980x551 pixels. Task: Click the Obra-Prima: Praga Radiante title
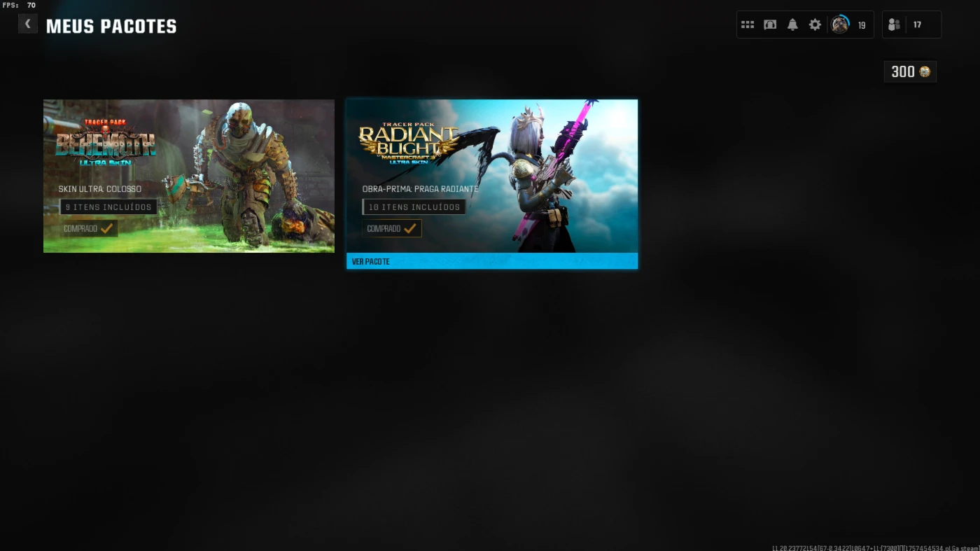[421, 189]
